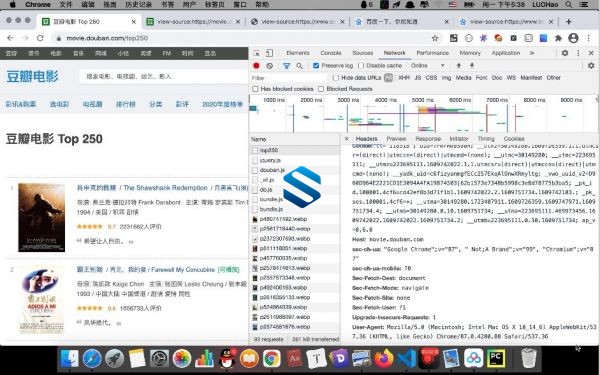Launch Safari from the dock
The height and width of the screenshot is (375, 600).
(92, 359)
